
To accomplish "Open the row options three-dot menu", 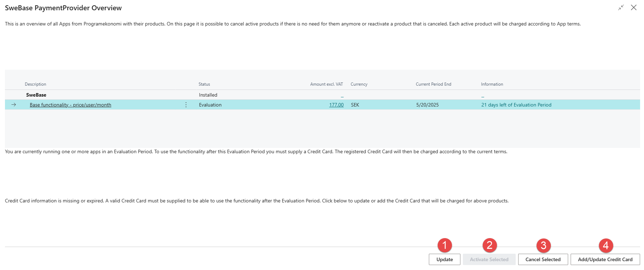I will click(x=186, y=105).
